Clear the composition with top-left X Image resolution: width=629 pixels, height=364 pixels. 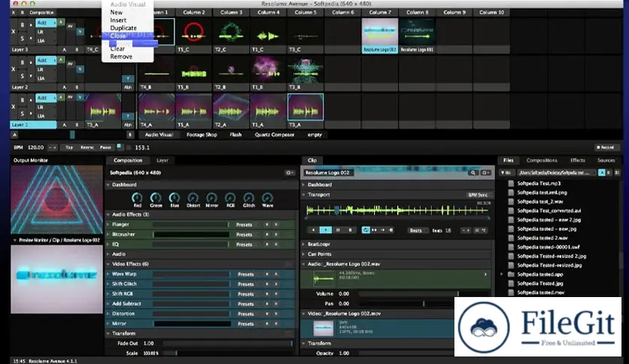click(x=14, y=13)
